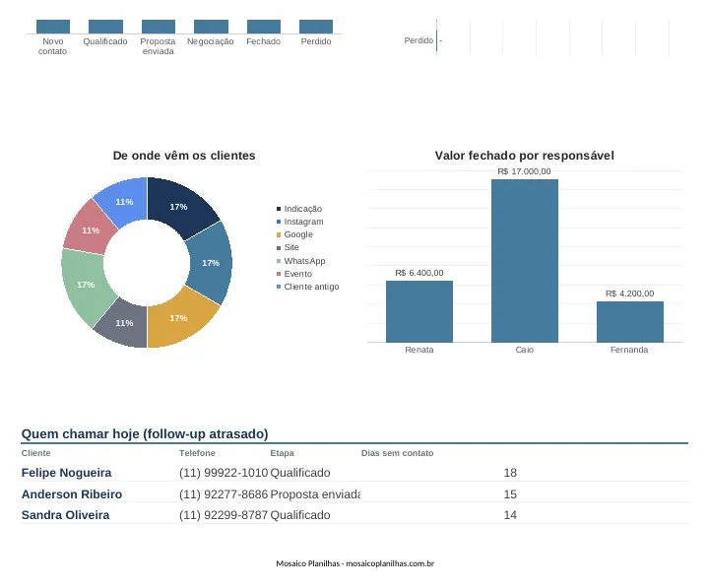Click the Instagram legend color marker
708x588 pixels.
(x=279, y=222)
